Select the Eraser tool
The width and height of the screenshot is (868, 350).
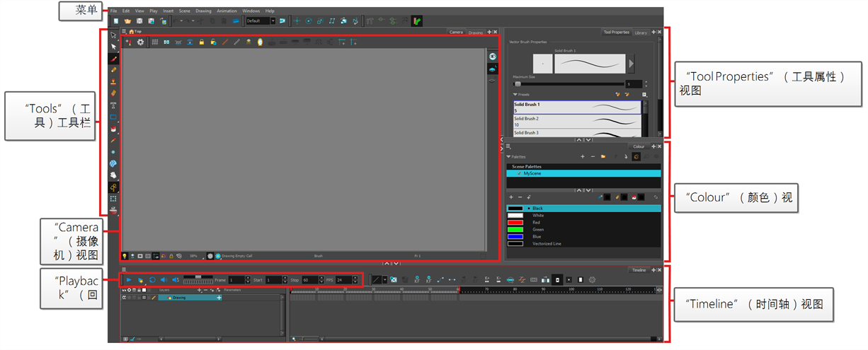[x=113, y=93]
